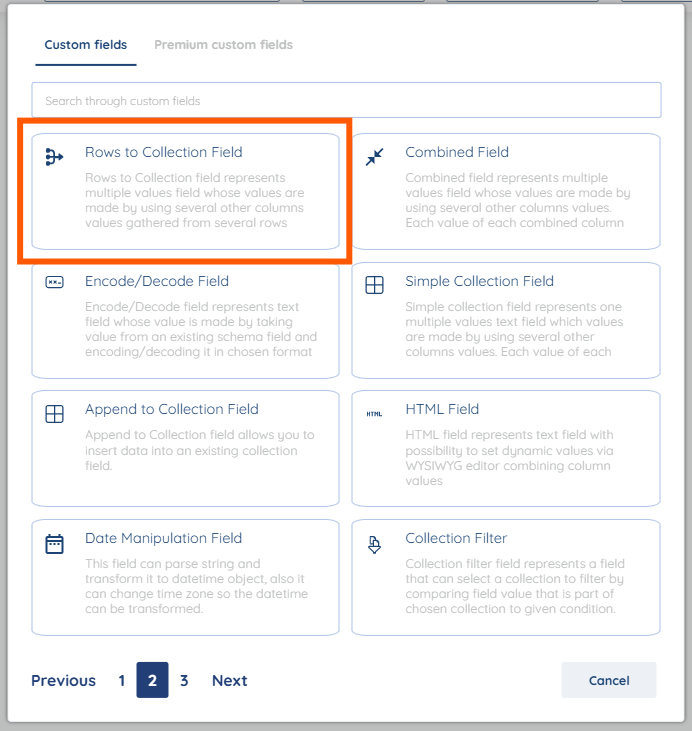Click the Date Manipulation calendar icon
This screenshot has height=731, width=692.
click(x=54, y=544)
